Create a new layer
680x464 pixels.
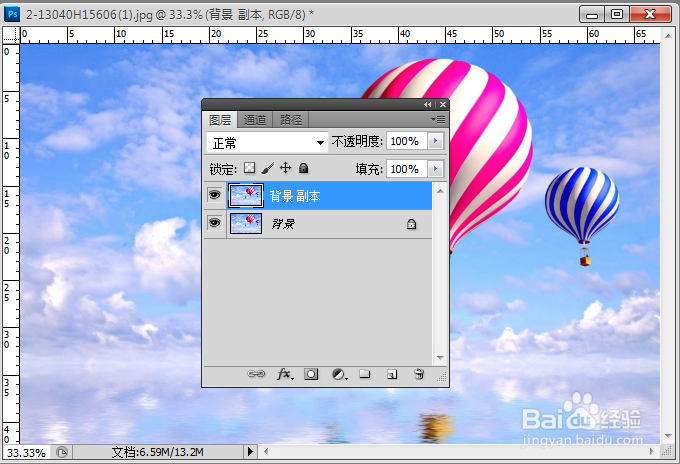click(x=392, y=374)
